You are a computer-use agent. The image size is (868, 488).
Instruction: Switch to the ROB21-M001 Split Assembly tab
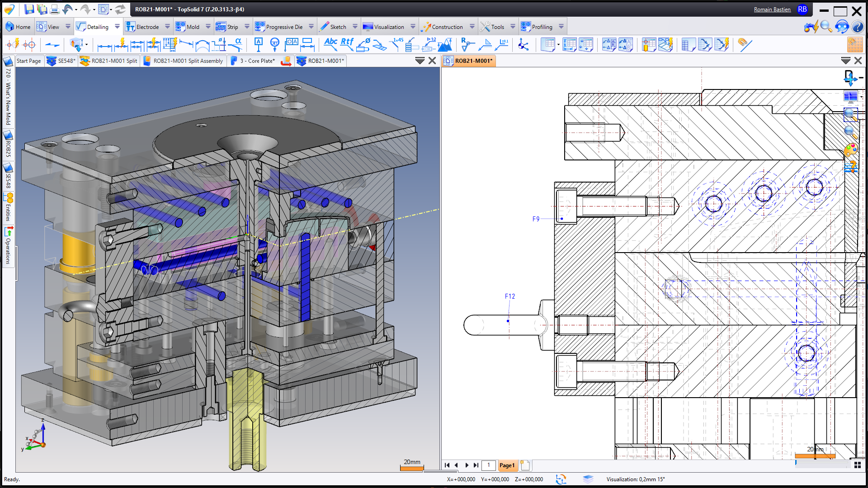point(184,61)
